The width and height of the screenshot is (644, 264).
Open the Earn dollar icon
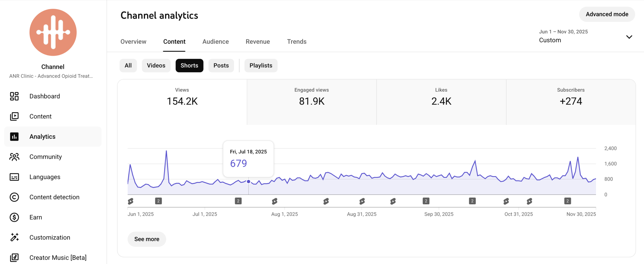click(14, 217)
